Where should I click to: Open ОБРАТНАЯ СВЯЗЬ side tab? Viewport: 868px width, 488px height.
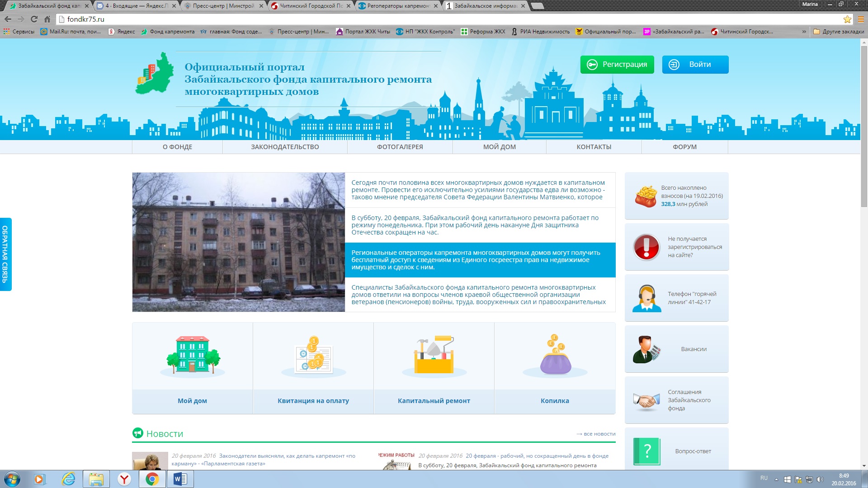click(5, 254)
